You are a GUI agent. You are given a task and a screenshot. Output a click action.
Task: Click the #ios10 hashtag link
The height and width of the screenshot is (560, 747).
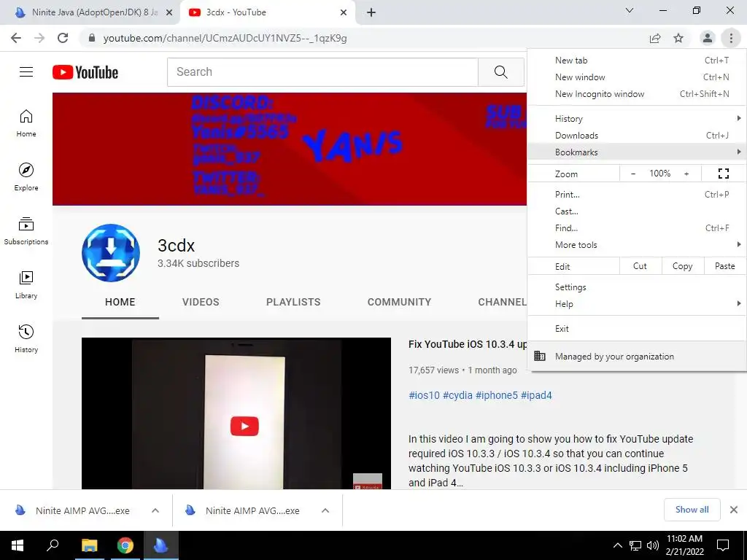(x=424, y=395)
